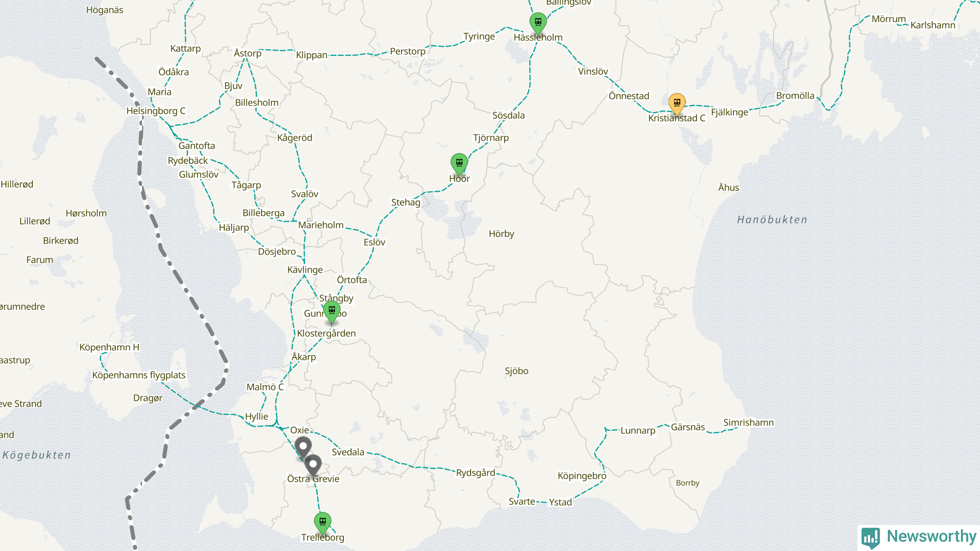980x551 pixels.
Task: Select the Svalöv label
Action: click(x=304, y=194)
